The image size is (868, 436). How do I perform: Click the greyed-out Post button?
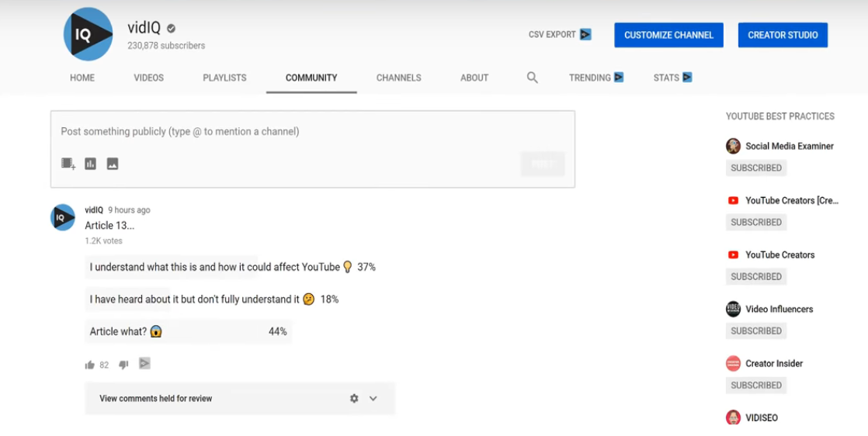(x=543, y=164)
